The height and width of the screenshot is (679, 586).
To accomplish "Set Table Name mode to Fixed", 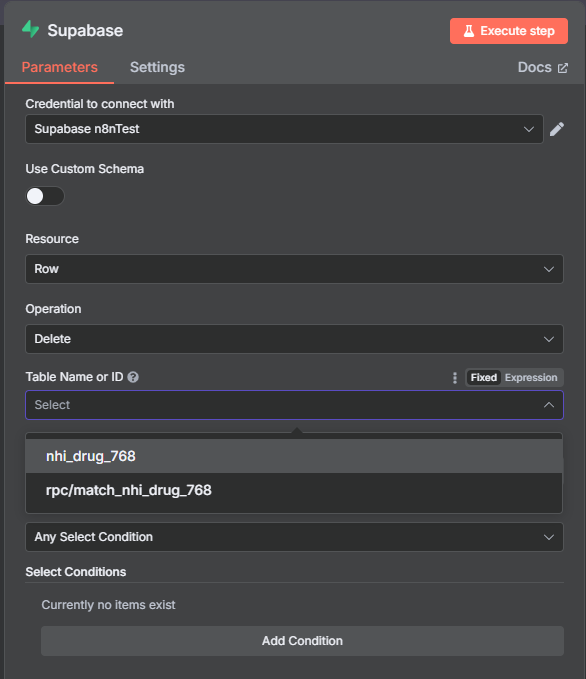I will coord(483,378).
